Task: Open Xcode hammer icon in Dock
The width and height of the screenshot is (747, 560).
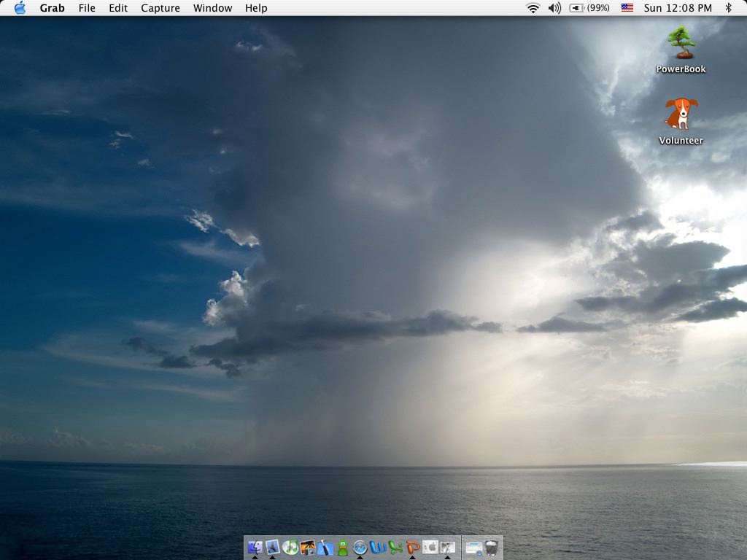Action: (x=325, y=547)
